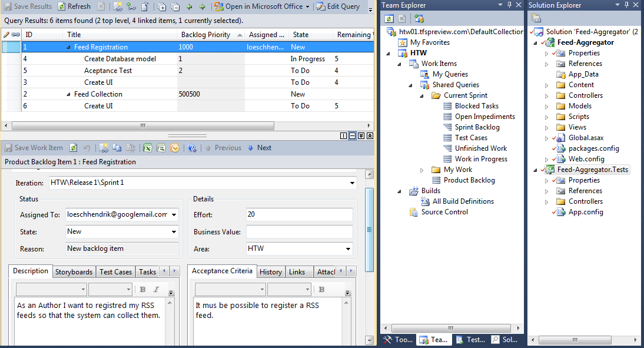Collapse Shared Queries node
The image size is (644, 348).
pyautogui.click(x=410, y=85)
